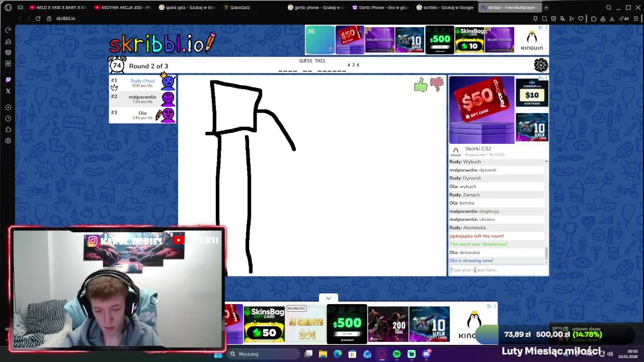644x362 pixels.
Task: Switch to scribllo Google search tab
Action: click(x=445, y=8)
